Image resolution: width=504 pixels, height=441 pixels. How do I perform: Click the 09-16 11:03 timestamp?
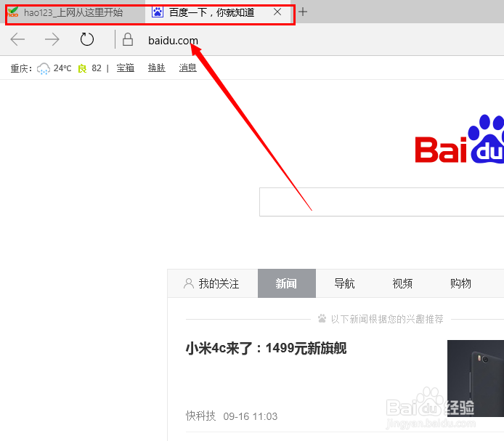251,416
